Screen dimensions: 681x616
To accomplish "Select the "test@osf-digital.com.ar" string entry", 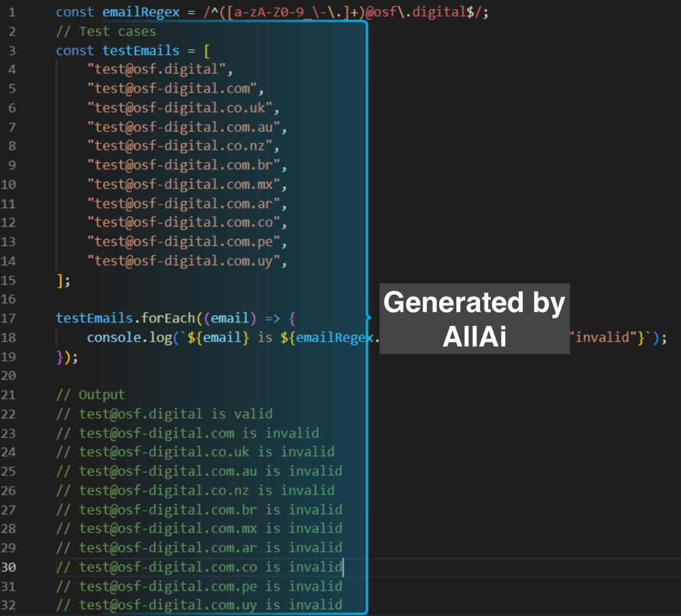I will coord(184,204).
